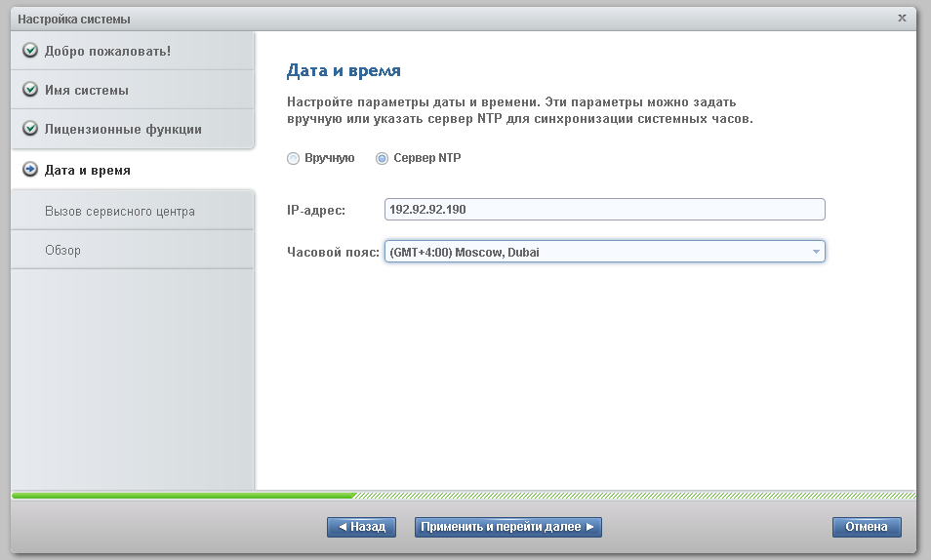This screenshot has height=560, width=931.
Task: Click the Дата и время page heading
Action: pyautogui.click(x=344, y=70)
